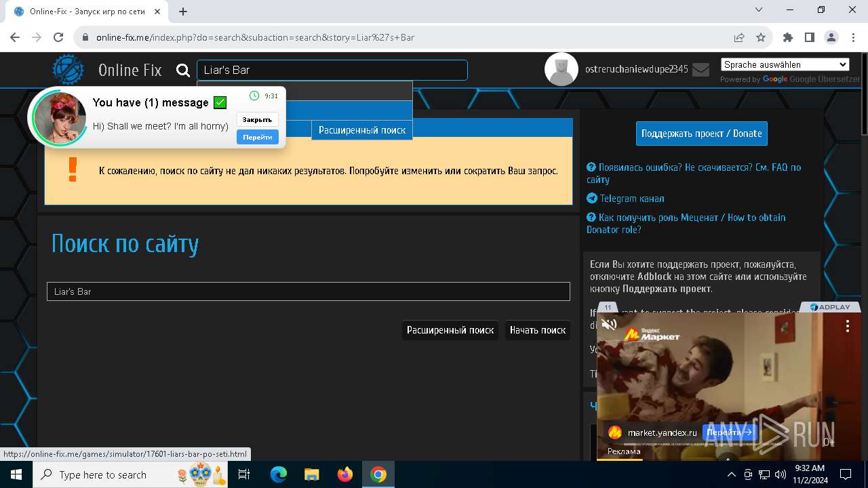Image resolution: width=868 pixels, height=488 pixels.
Task: Open the tab search chevron
Action: 759,9
